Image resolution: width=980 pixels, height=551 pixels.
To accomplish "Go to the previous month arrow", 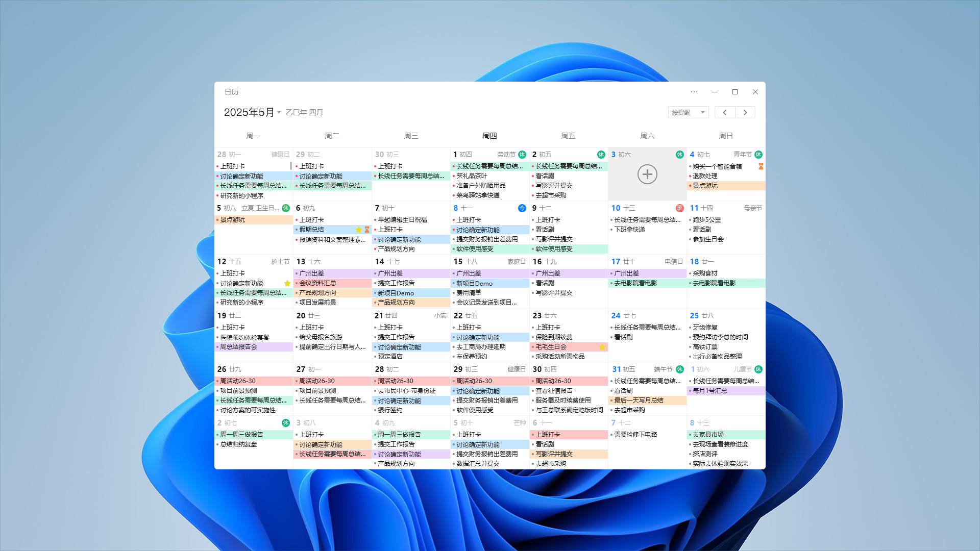I will tap(724, 112).
